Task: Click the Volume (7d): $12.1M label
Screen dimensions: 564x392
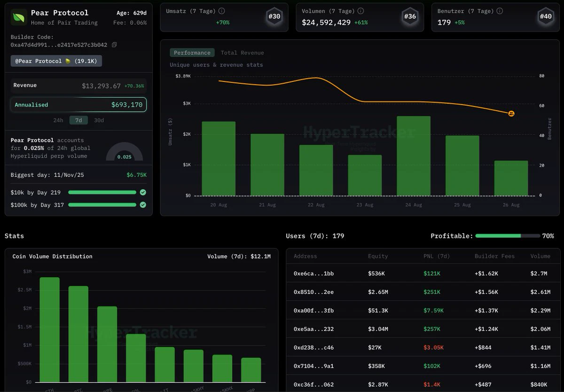Action: click(239, 256)
